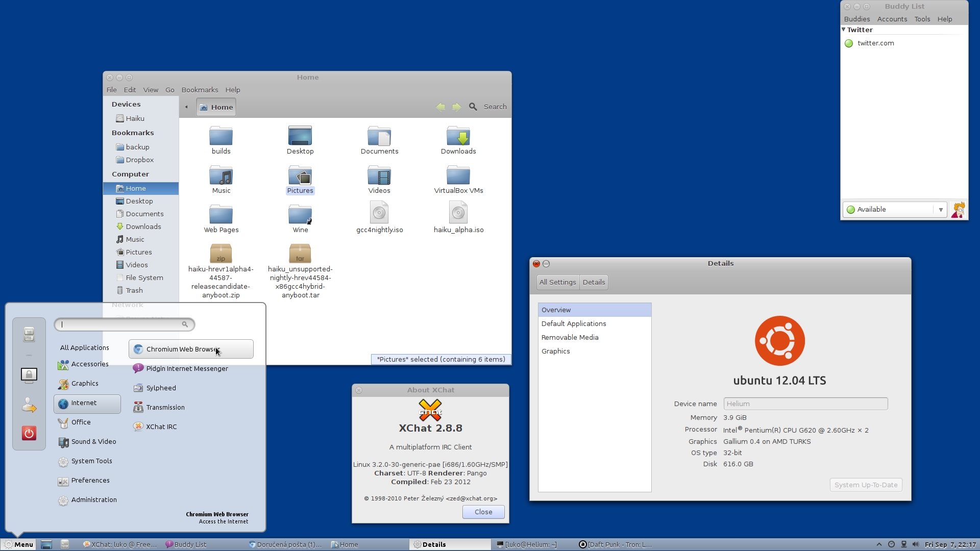
Task: Launch Chromium Web Browser
Action: click(x=191, y=349)
